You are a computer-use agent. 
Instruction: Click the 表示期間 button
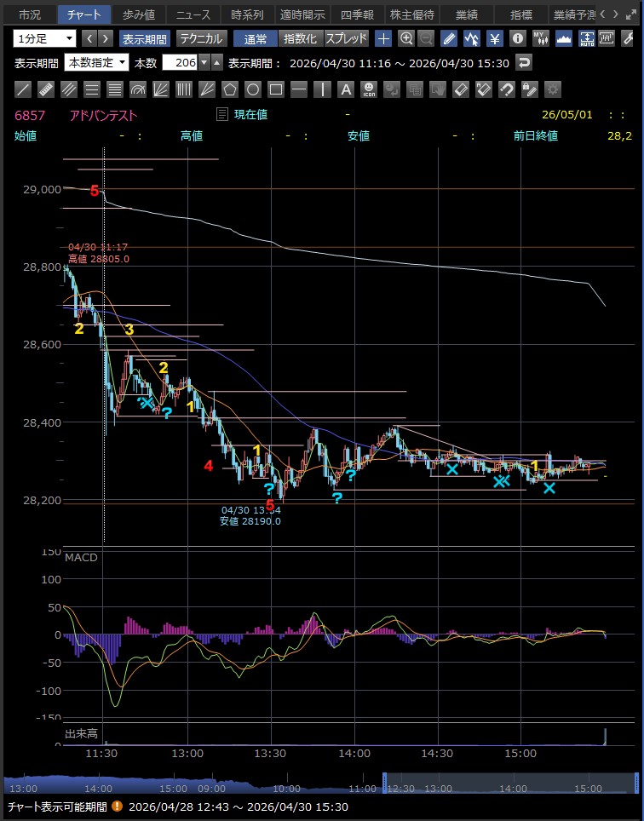[145, 38]
